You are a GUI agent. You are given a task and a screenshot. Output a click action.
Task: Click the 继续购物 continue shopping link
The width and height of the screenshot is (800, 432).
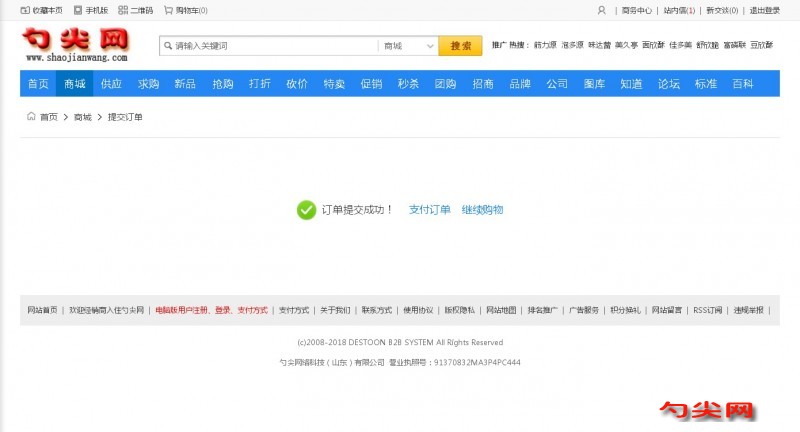(482, 210)
